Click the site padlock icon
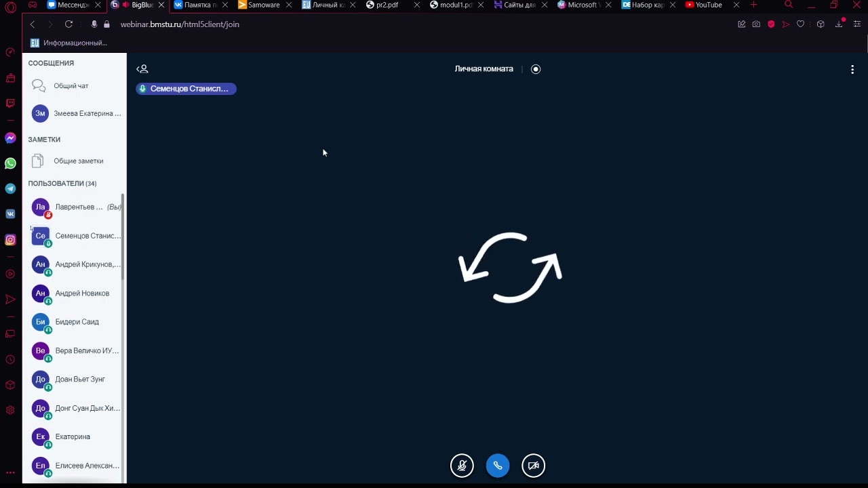 (x=106, y=24)
